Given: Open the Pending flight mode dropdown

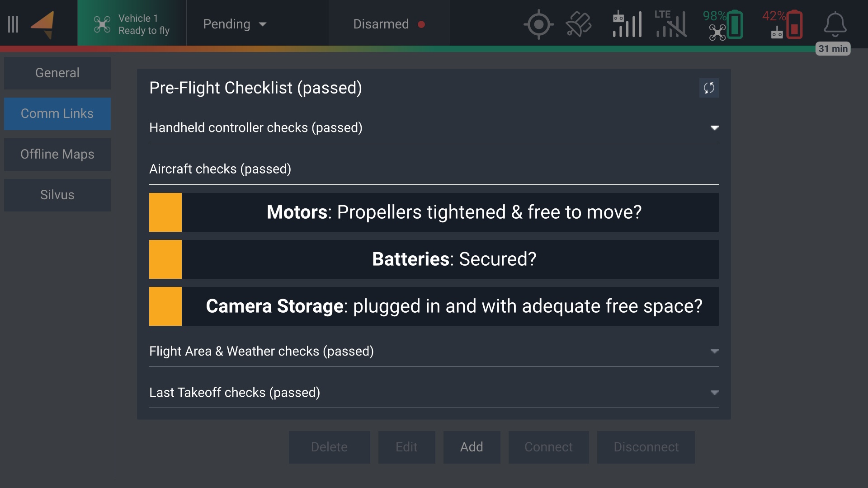Looking at the screenshot, I should click(x=235, y=24).
